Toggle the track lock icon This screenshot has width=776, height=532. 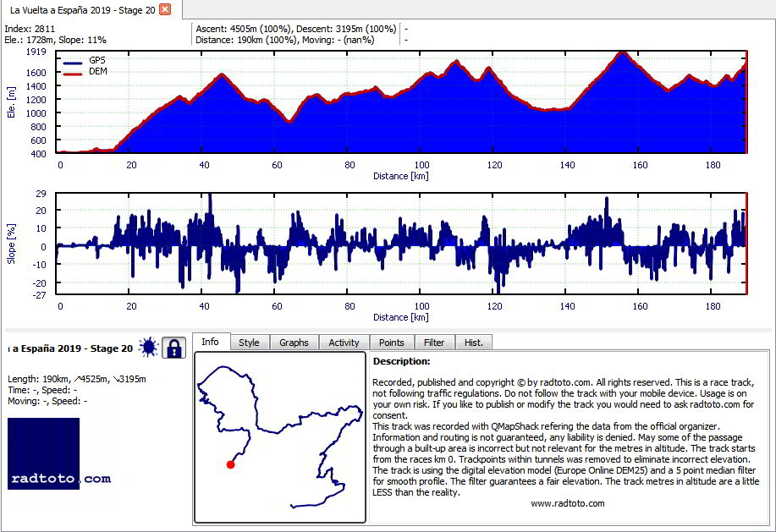point(173,348)
